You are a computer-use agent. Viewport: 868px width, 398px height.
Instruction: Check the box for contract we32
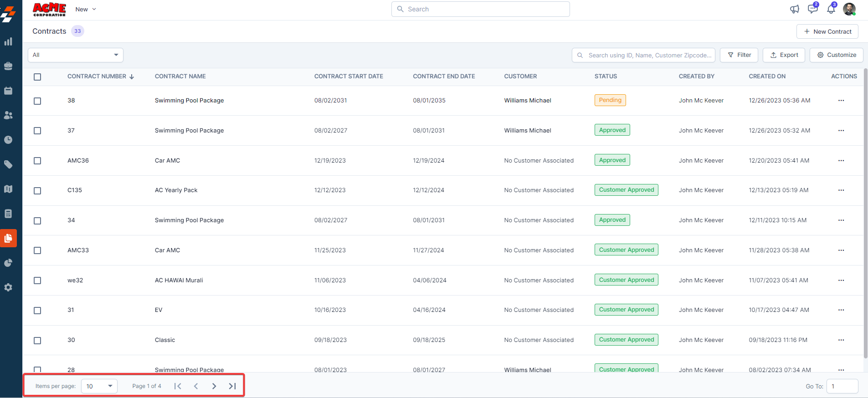pos(37,281)
